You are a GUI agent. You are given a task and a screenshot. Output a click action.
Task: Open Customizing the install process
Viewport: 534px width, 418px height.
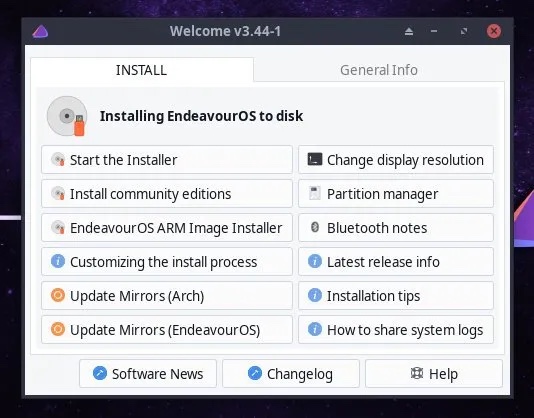tap(167, 262)
